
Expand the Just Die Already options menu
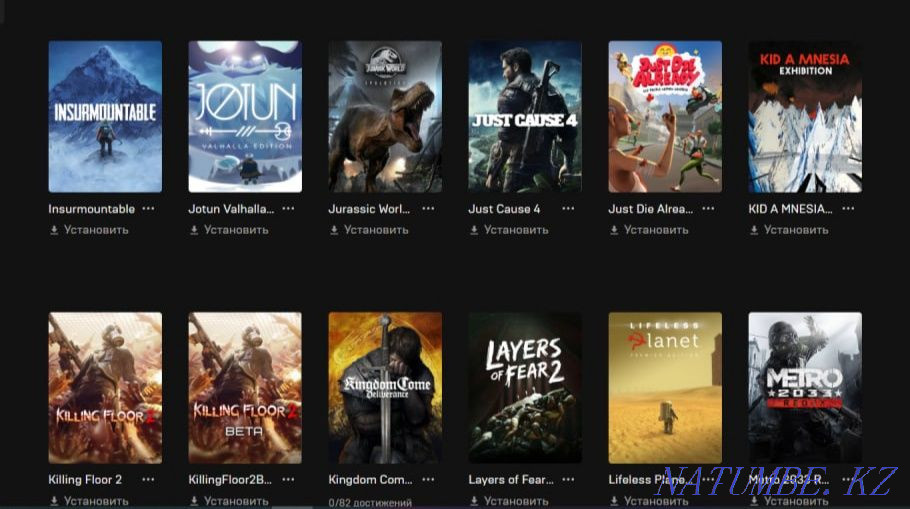(x=708, y=209)
